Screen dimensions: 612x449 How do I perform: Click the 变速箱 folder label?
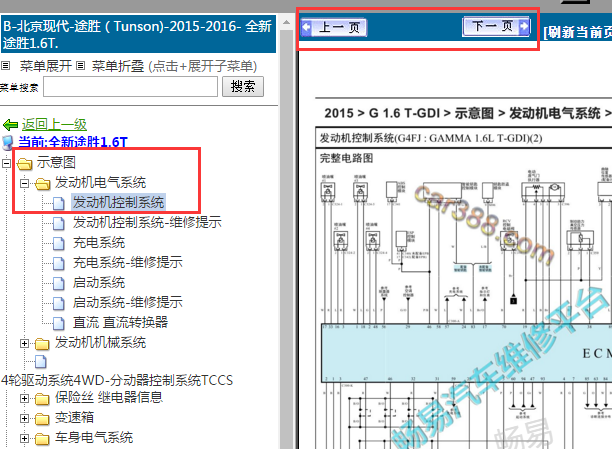[74, 418]
